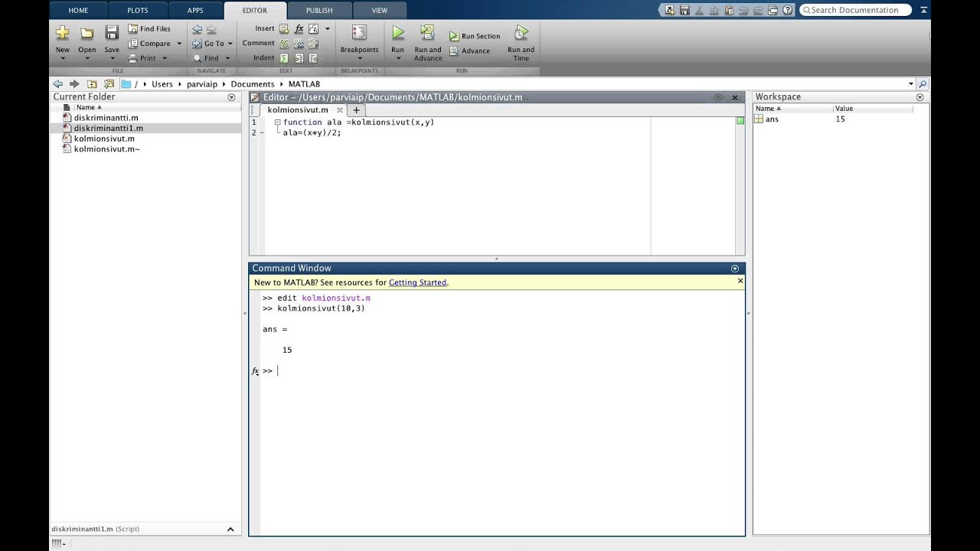Open the Find Files tool
The width and height of the screenshot is (980, 551).
(149, 29)
